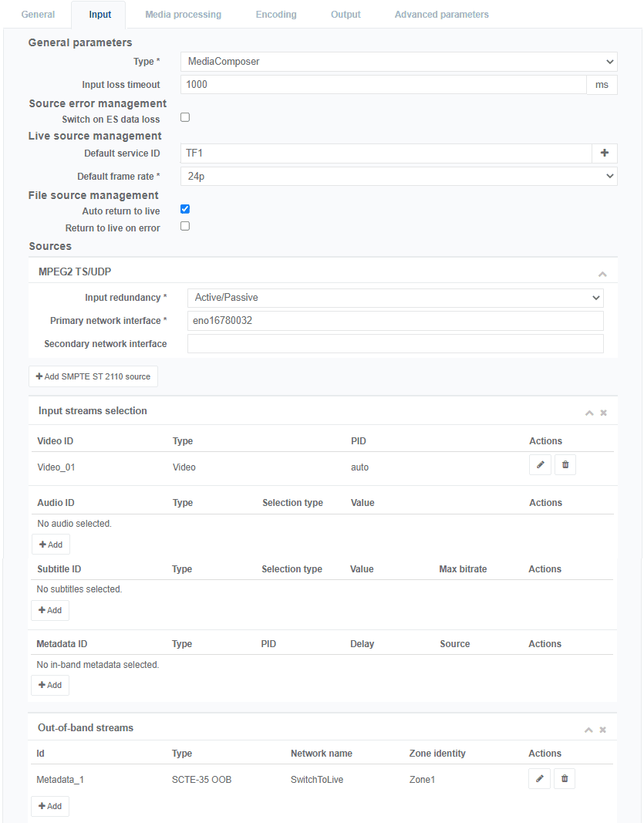Disable Auto return to live
This screenshot has height=823, width=644.
point(183,208)
